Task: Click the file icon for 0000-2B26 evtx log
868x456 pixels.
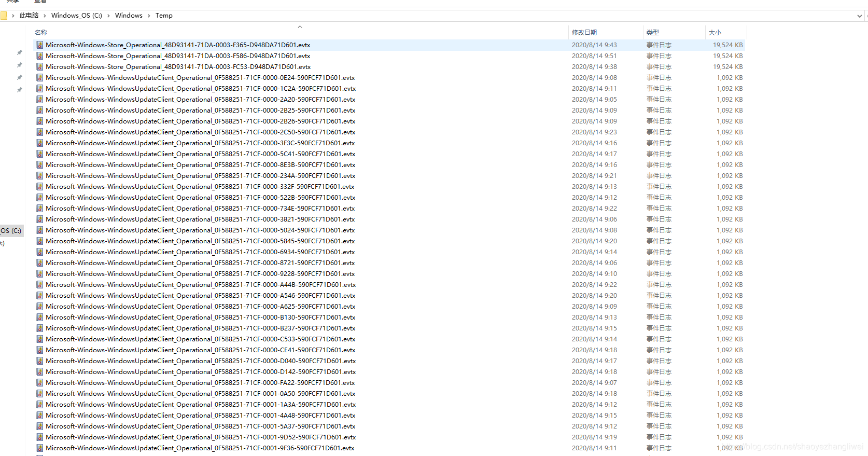Action: pos(39,121)
